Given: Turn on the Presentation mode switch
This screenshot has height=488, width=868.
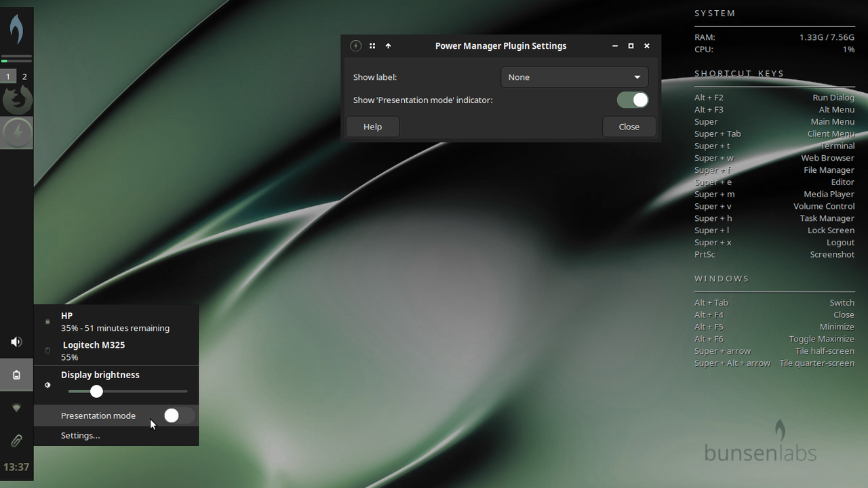Looking at the screenshot, I should tap(179, 415).
